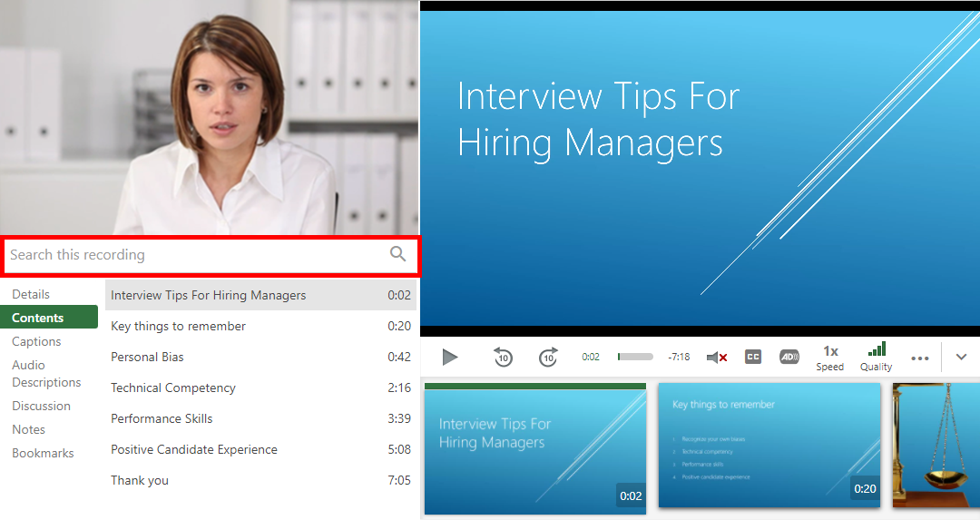This screenshot has height=520, width=980.
Task: Click the presenter video
Action: tap(210, 117)
